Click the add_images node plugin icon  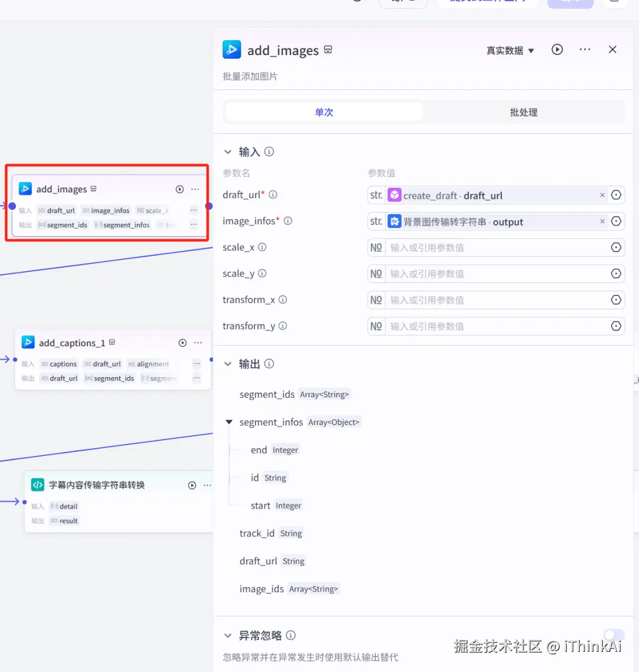point(25,188)
